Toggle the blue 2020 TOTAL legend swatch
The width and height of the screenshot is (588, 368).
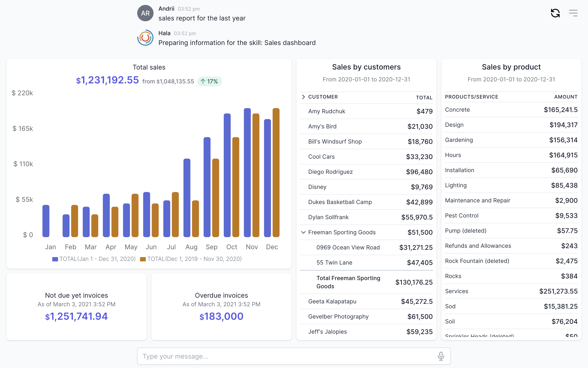[x=55, y=259]
